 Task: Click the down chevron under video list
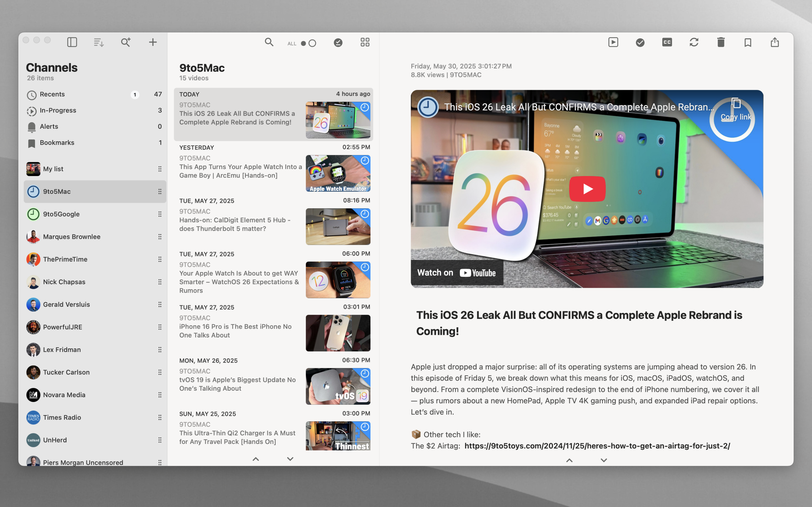click(290, 459)
